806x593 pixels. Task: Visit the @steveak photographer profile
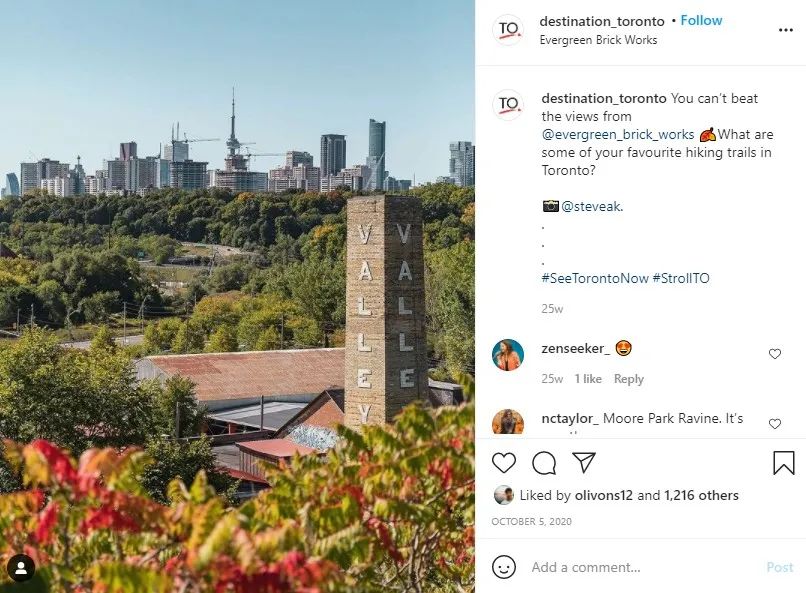tap(591, 207)
